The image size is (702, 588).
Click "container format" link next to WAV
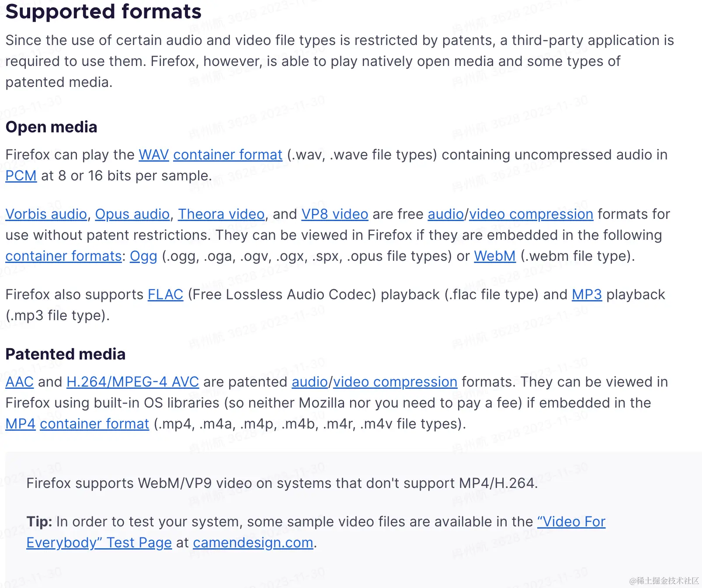pos(228,155)
